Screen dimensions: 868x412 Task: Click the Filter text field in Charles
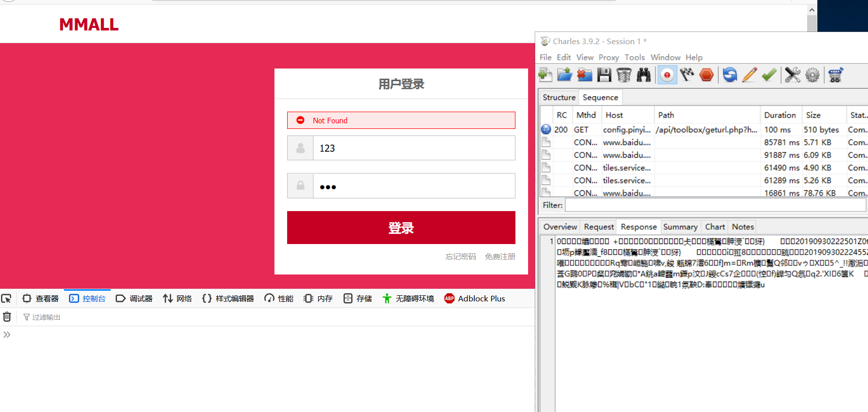click(715, 205)
